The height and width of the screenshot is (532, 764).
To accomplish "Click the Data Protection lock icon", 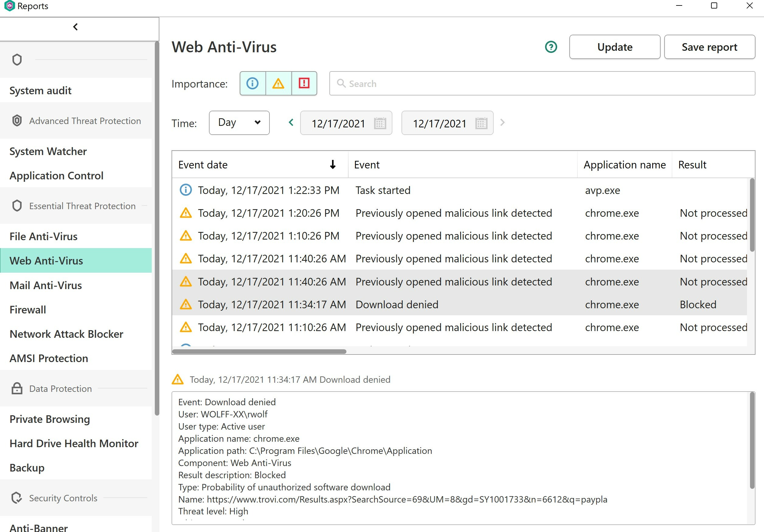I will point(17,389).
